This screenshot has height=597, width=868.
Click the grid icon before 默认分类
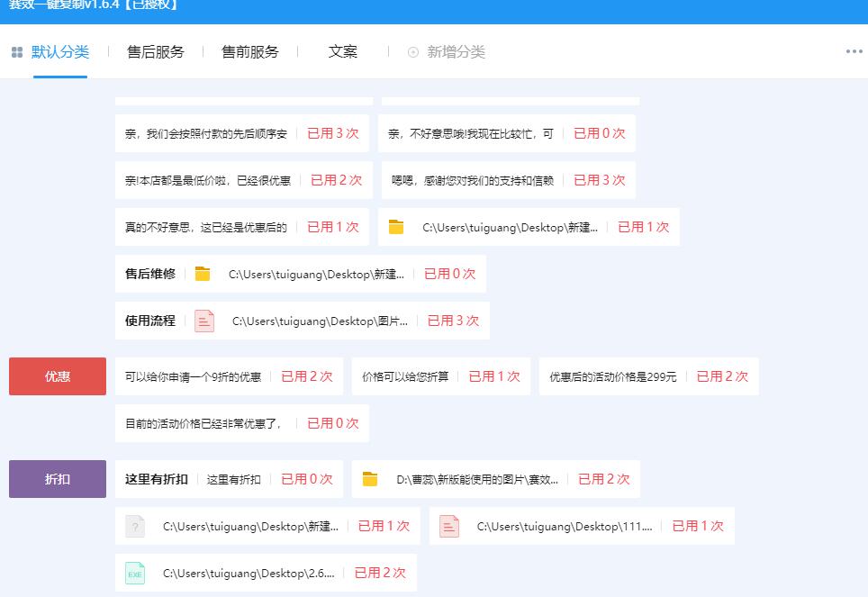click(16, 51)
